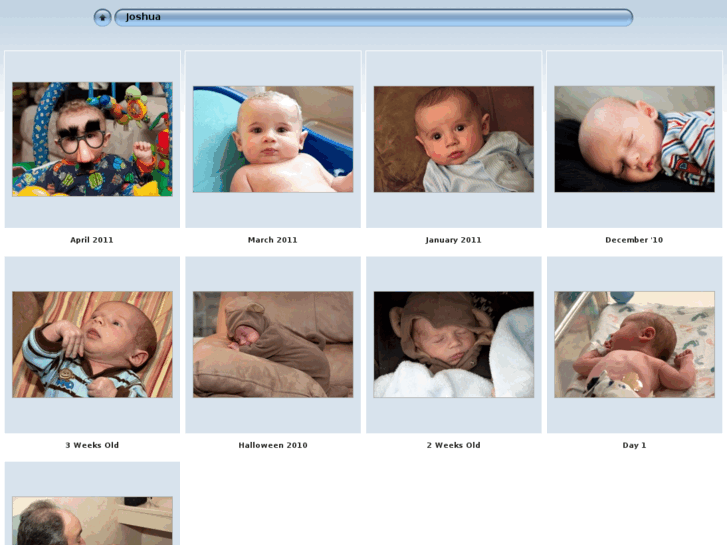Viewport: 727px width, 545px height.
Task: Open the 2 Weeks Old album photo
Action: [453, 344]
